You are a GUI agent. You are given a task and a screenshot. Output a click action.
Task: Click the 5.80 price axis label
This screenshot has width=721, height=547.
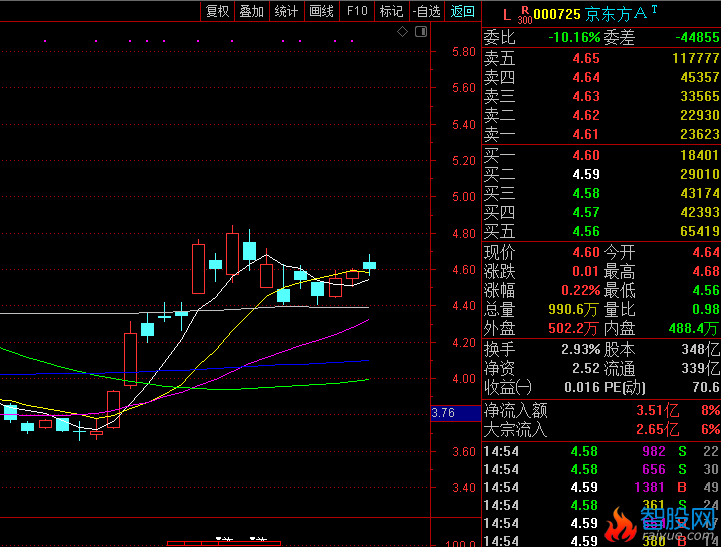(464, 52)
